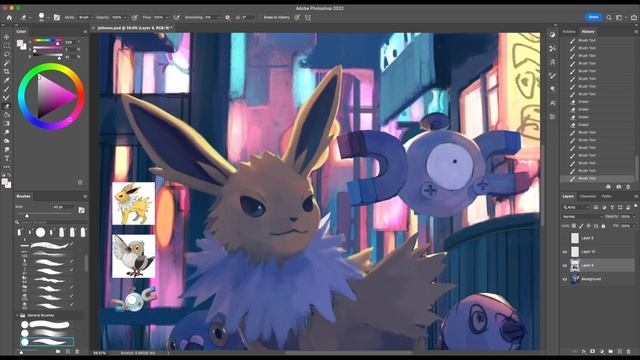Viewport: 640px width, 360px height.
Task: Select the Lasso tool
Action: pyautogui.click(x=7, y=54)
